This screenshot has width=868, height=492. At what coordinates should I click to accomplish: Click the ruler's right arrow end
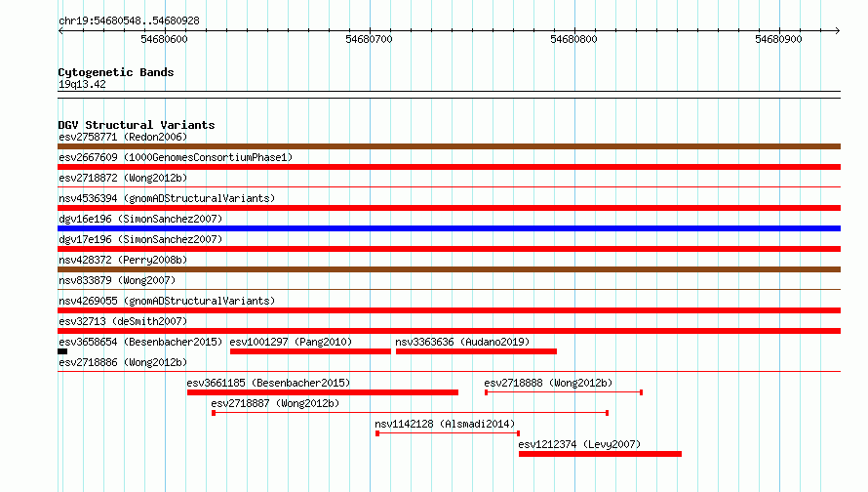838,30
